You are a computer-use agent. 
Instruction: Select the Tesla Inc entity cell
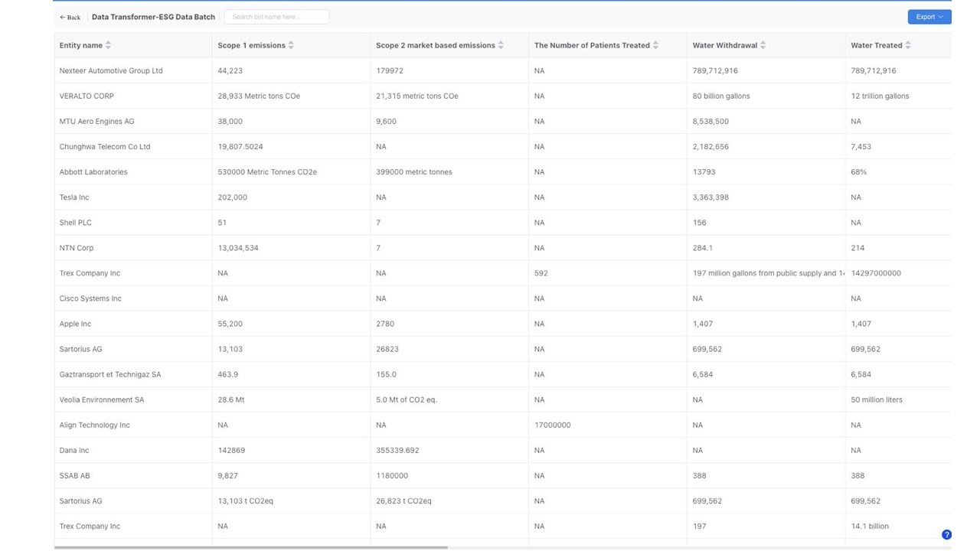[133, 197]
